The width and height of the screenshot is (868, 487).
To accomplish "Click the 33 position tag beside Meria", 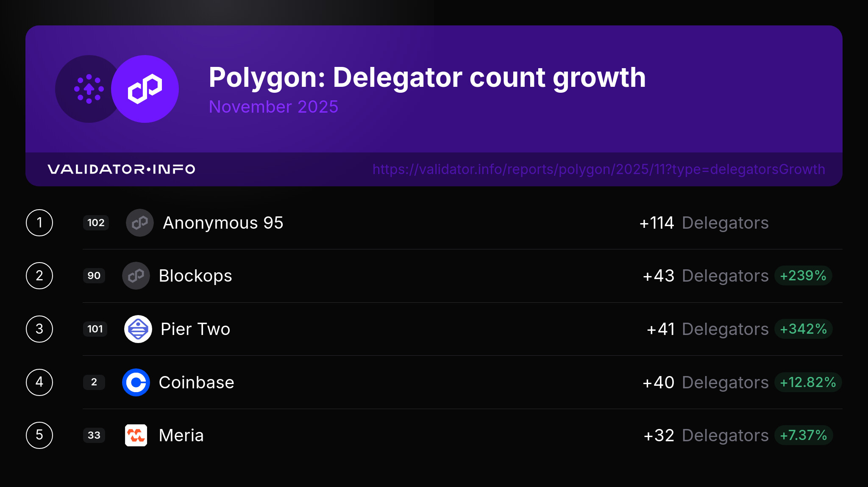I will [94, 435].
